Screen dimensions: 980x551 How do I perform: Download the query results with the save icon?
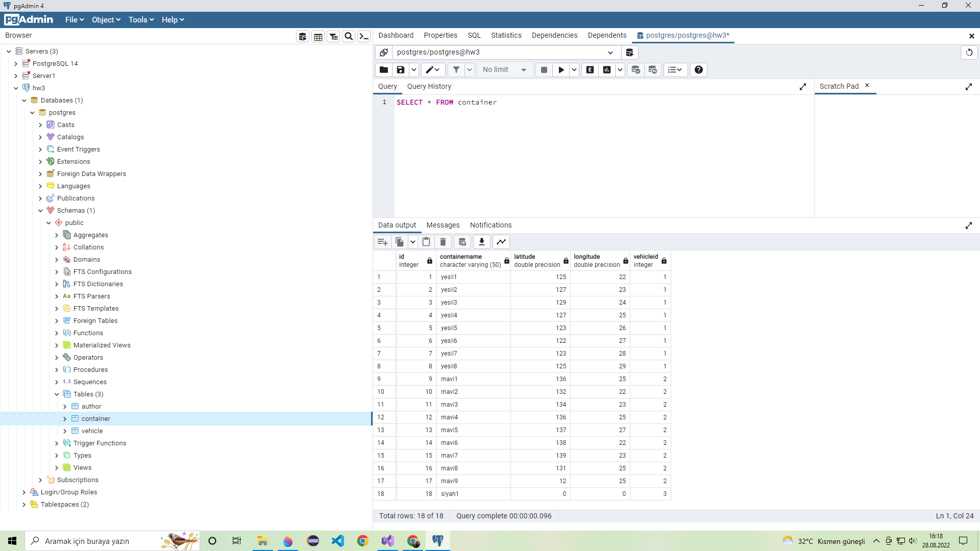481,241
